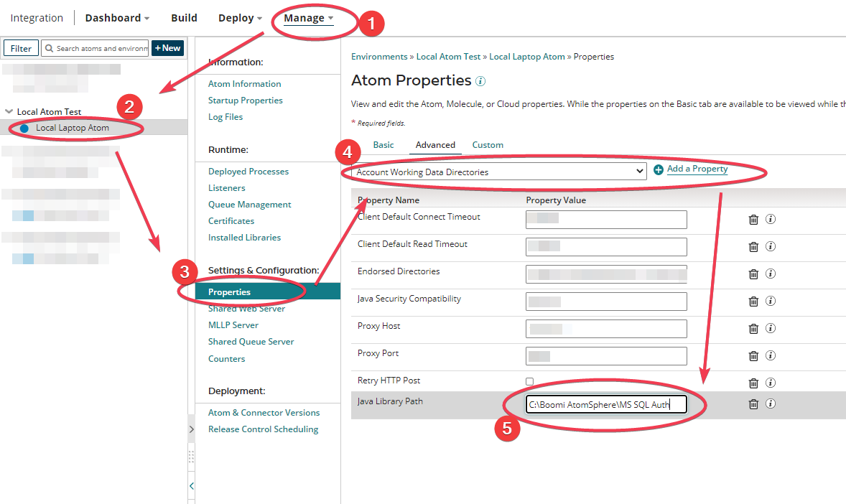Open the Environments breadcrumb link
This screenshot has width=846, height=504.
pyautogui.click(x=378, y=56)
